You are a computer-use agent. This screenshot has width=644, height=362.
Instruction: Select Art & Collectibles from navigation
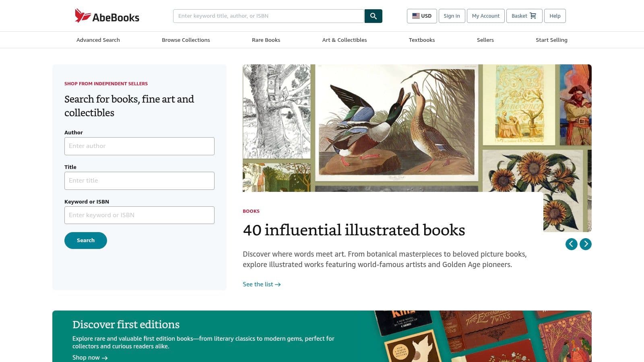[x=344, y=40]
